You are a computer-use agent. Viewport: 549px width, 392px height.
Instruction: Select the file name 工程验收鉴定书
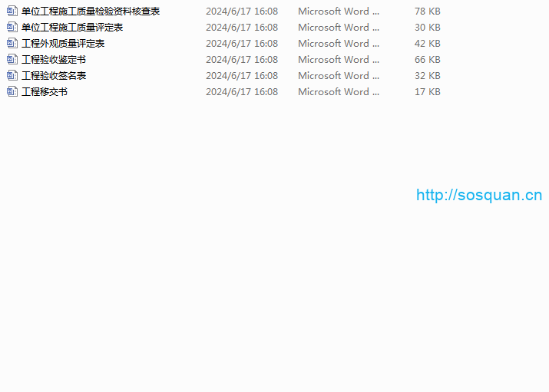click(54, 60)
